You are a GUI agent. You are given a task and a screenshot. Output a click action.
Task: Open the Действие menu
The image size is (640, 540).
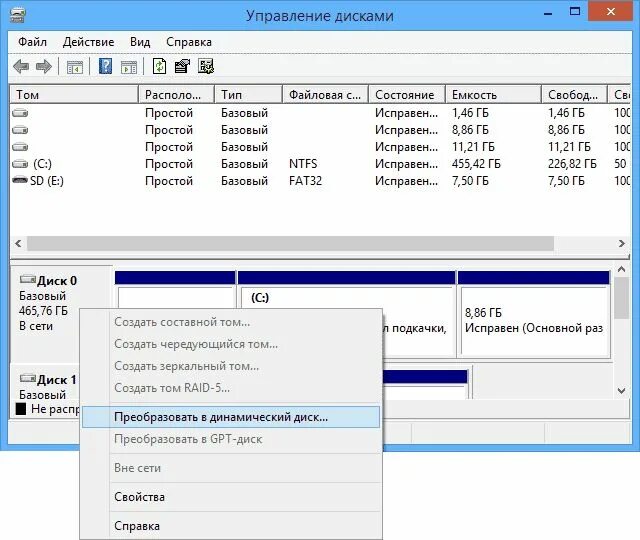click(89, 42)
